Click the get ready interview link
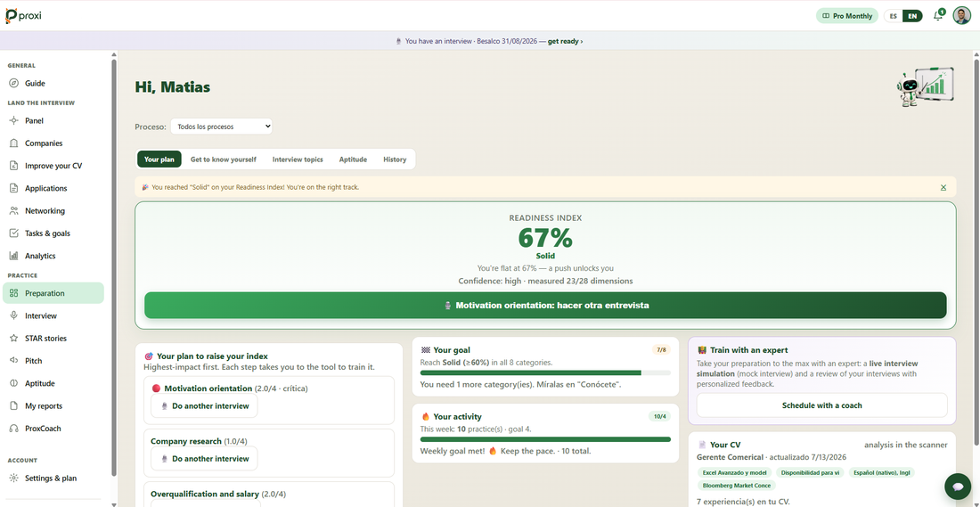 click(x=565, y=41)
